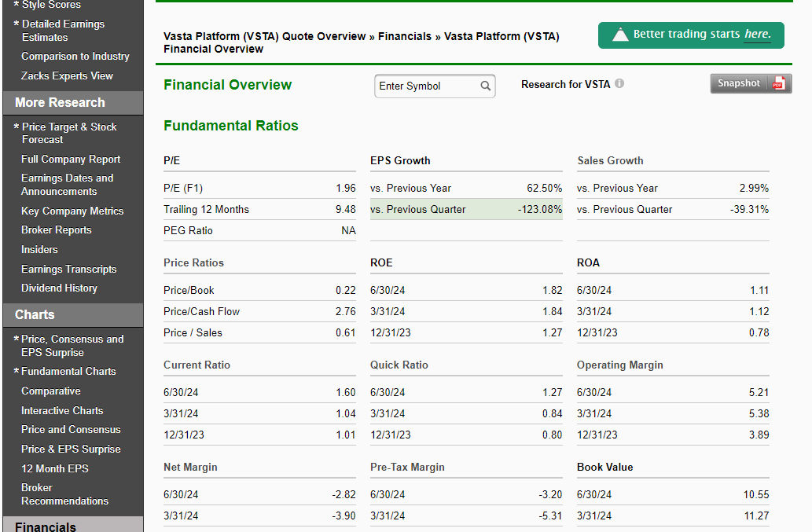
Task: Click Pre-Tax Margin value -5.31
Action: (550, 516)
